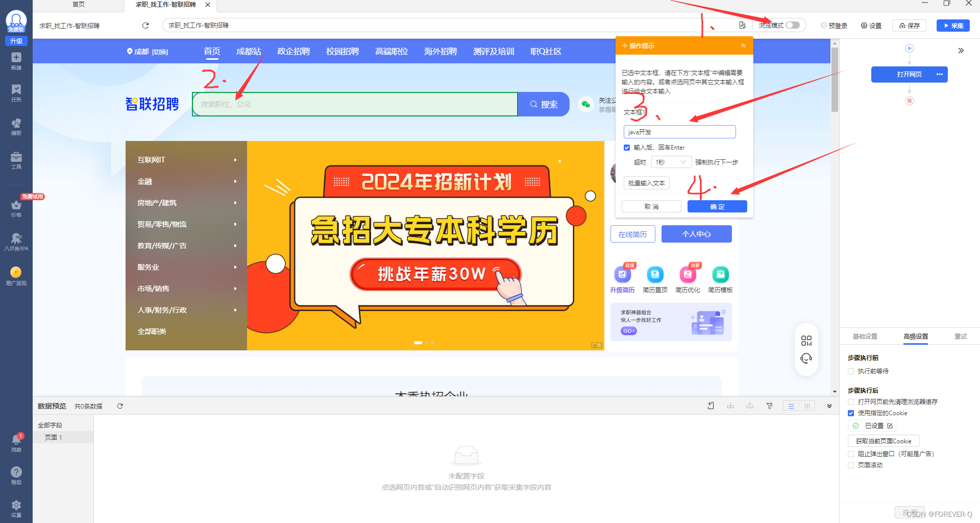Click the 简历模板 icon
The image size is (980, 523).
coord(720,274)
